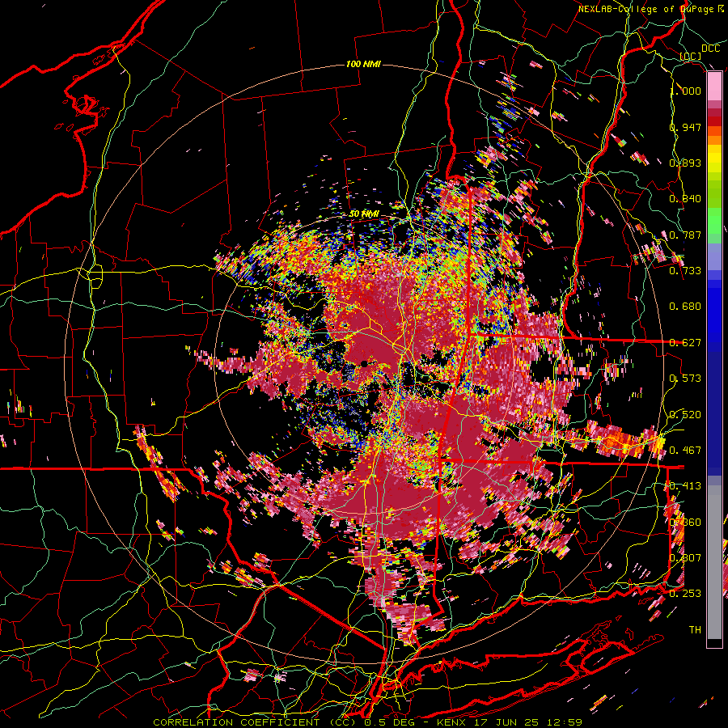Click the 0.573 legend value
This screenshot has height=728, width=728.
(686, 379)
